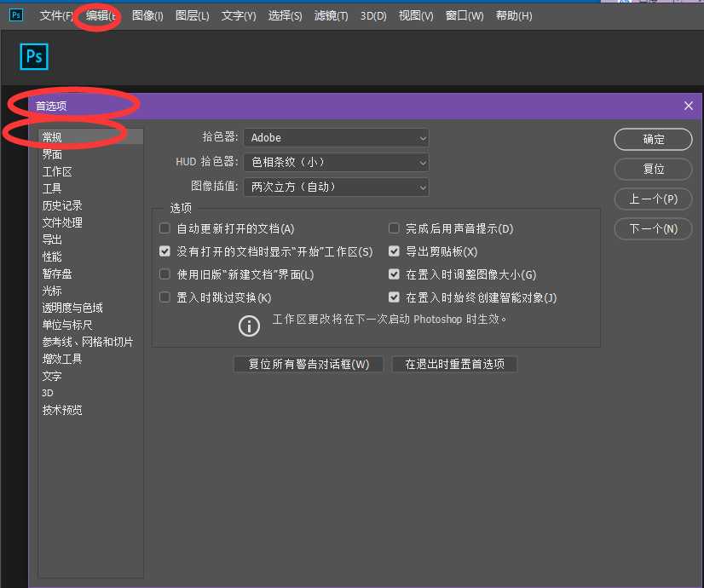Open 历史记录 preferences
704x588 pixels.
tap(62, 205)
